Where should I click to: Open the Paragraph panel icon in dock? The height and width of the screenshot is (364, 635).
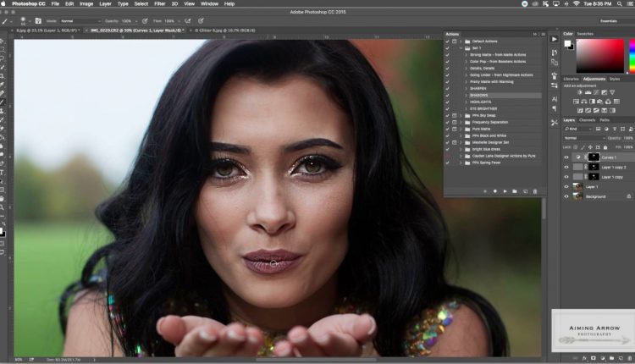[x=554, y=108]
